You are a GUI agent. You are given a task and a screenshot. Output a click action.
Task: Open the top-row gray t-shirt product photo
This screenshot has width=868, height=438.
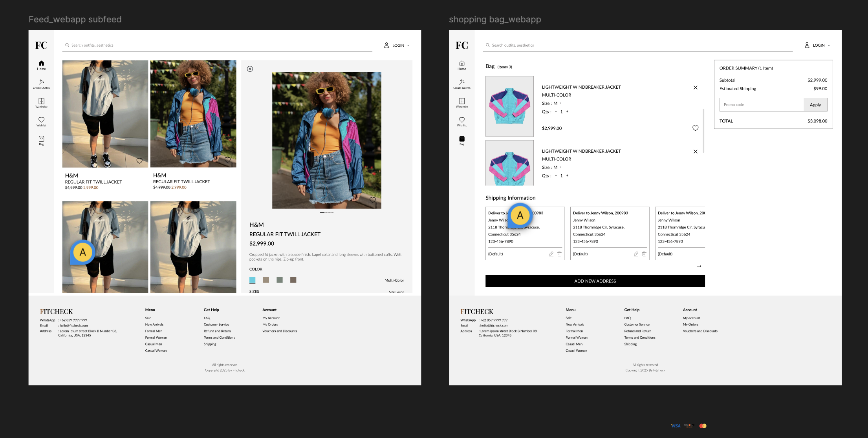pyautogui.click(x=105, y=114)
